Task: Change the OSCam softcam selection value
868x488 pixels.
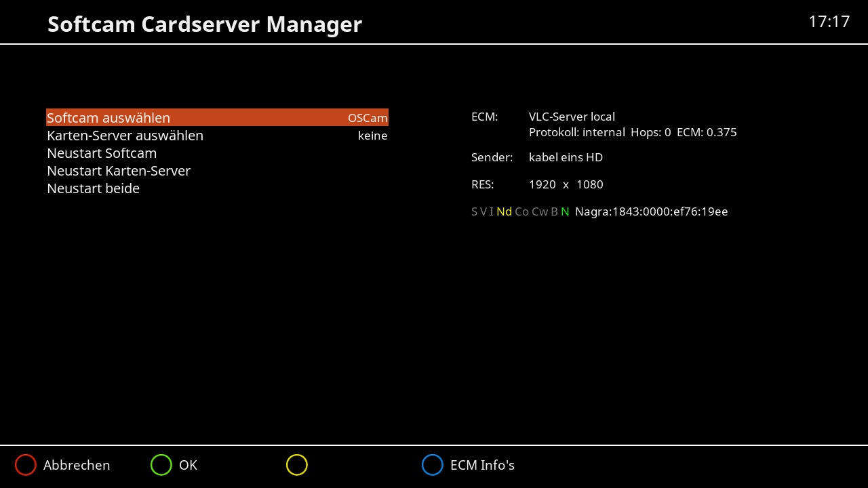Action: point(368,118)
